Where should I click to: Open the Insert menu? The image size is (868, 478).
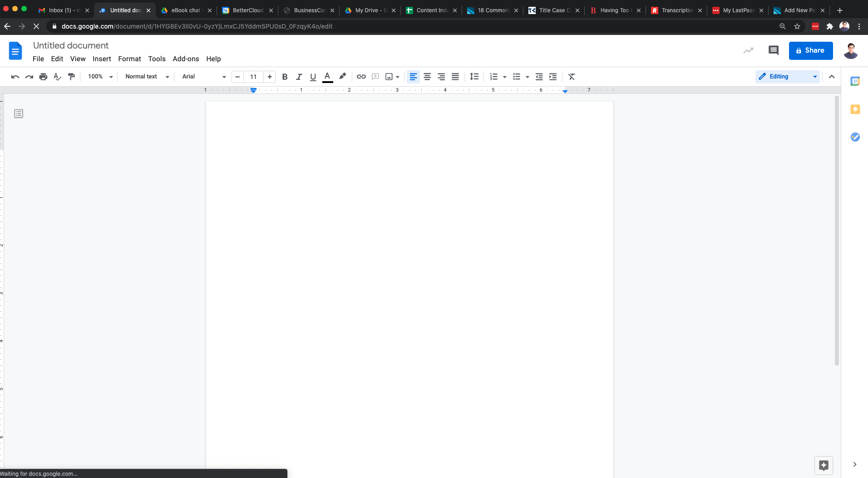pyautogui.click(x=102, y=59)
